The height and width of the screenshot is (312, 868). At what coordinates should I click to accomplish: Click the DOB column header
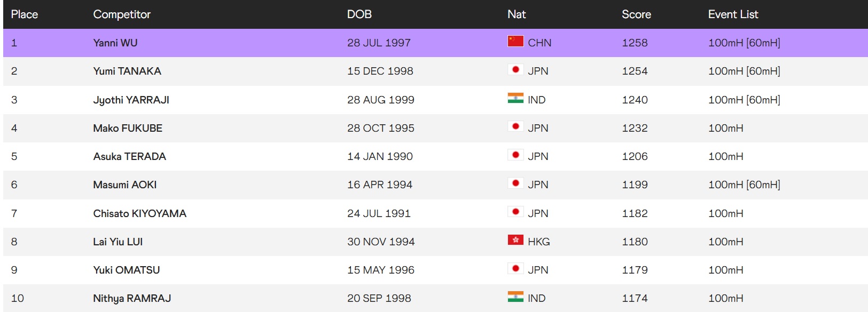pyautogui.click(x=359, y=14)
